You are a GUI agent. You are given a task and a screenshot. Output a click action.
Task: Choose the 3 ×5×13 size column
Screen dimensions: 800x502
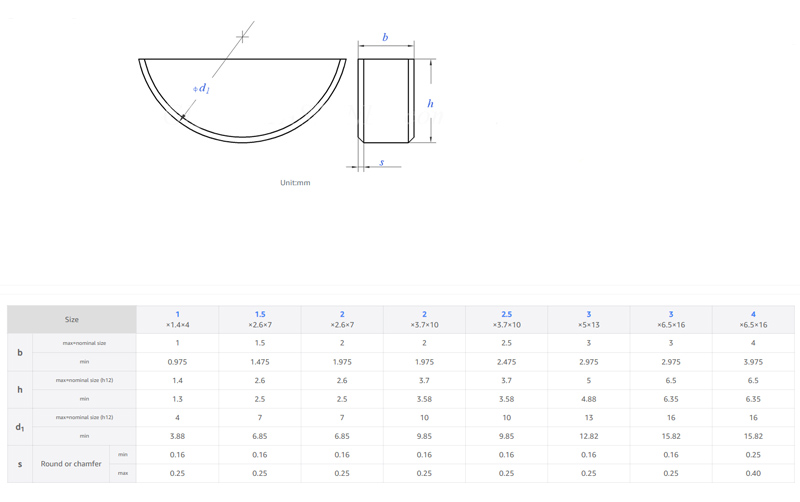pyautogui.click(x=589, y=319)
